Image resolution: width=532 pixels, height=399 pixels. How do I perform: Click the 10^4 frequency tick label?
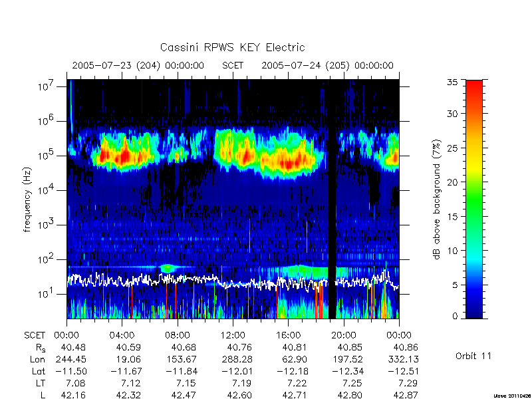coord(46,190)
